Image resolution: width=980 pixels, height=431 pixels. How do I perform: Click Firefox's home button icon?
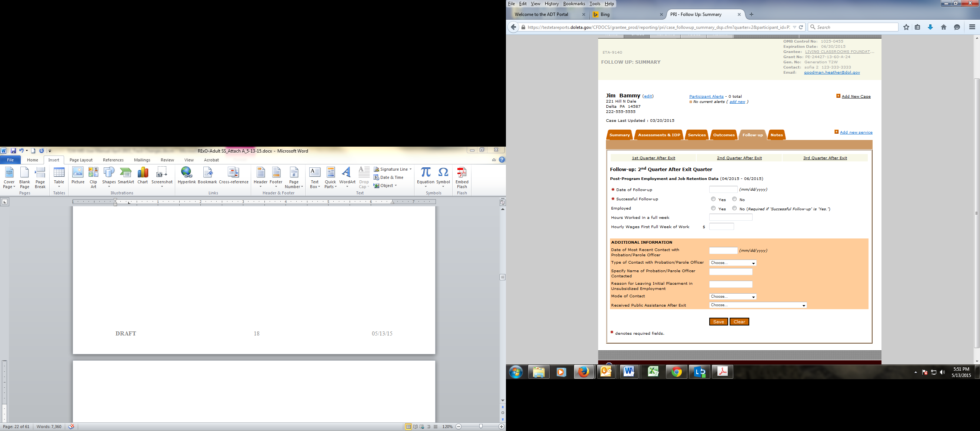(x=943, y=27)
